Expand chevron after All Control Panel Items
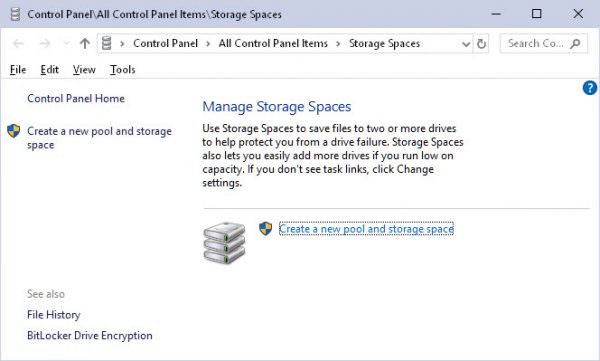Image resolution: width=600 pixels, height=361 pixels. [338, 44]
